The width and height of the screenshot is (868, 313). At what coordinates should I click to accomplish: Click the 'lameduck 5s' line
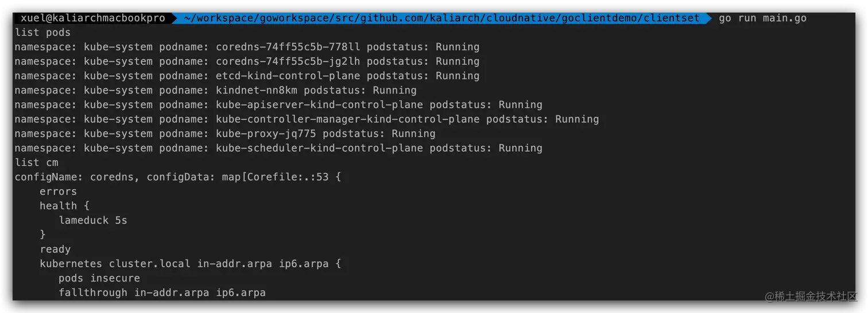93,220
